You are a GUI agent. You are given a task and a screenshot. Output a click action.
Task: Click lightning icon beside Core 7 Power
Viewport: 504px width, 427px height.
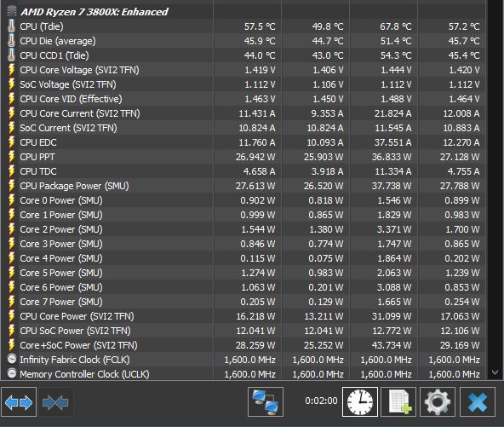(11, 302)
